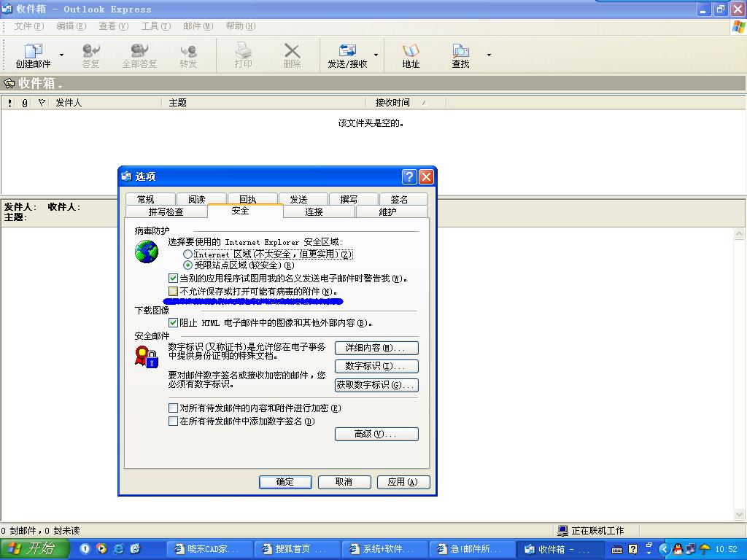Image resolution: width=747 pixels, height=560 pixels.
Task: Click the priority exclamation column header
Action: (9, 102)
